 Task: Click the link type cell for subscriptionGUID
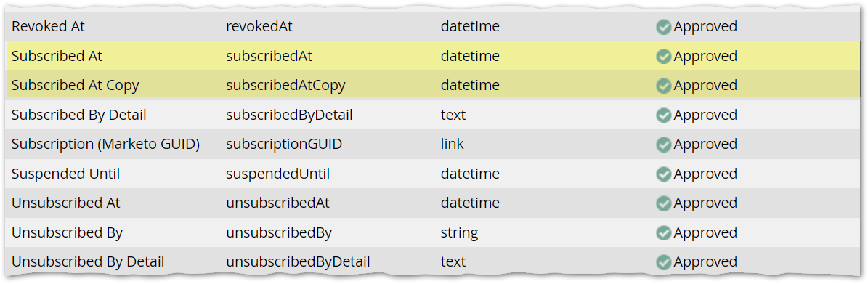(x=453, y=145)
